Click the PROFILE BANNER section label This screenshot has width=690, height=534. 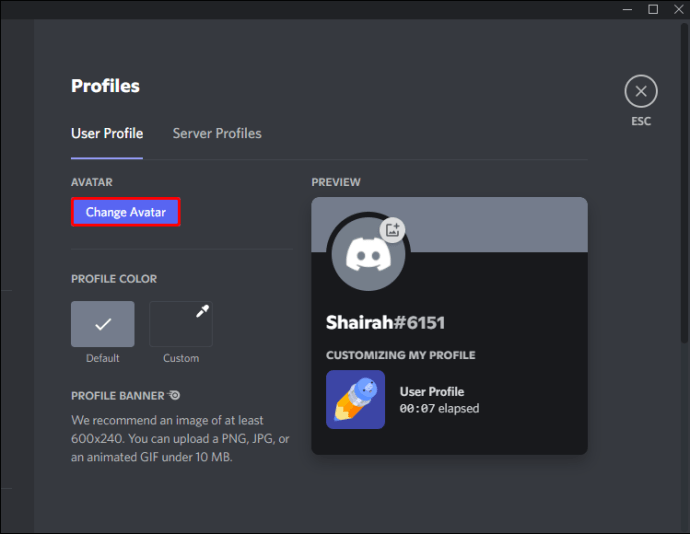[117, 396]
